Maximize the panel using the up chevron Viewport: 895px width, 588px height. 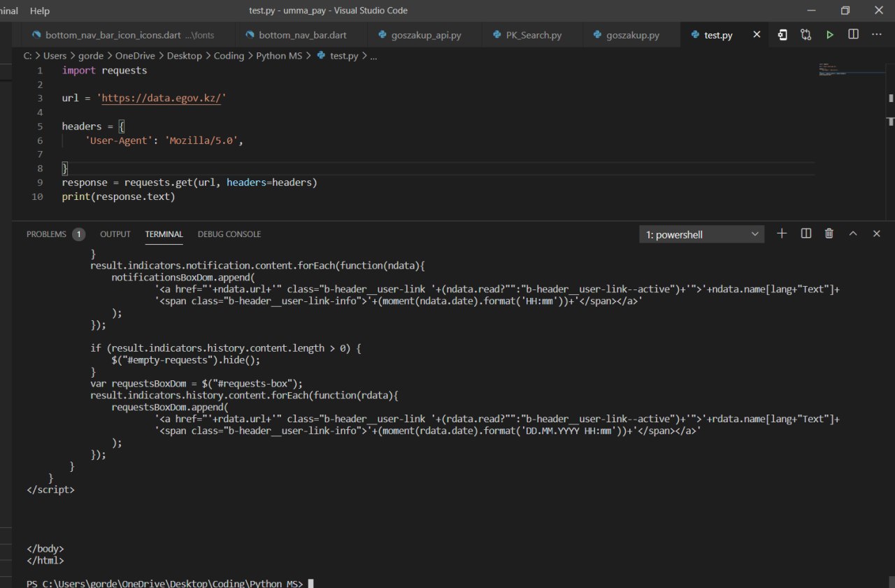tap(853, 234)
